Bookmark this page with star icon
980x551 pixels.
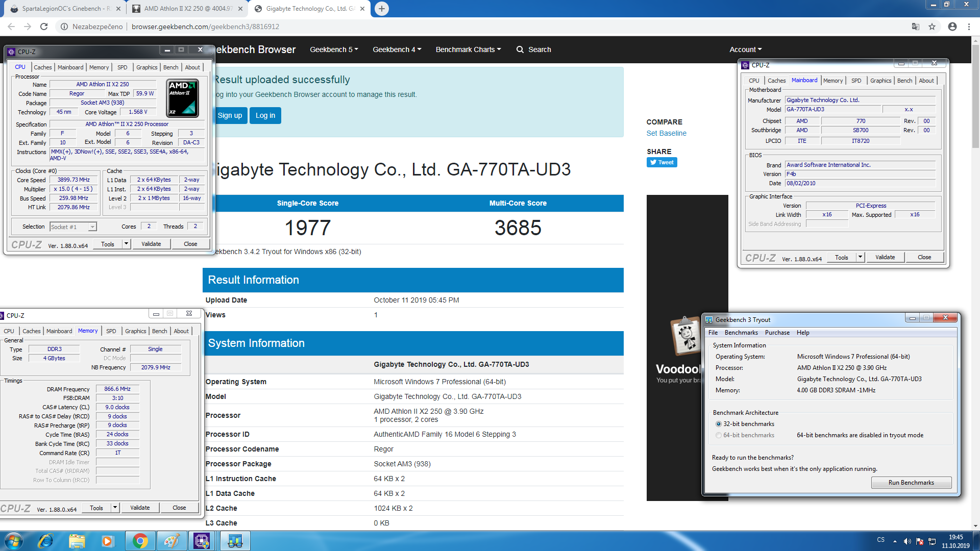(x=932, y=27)
